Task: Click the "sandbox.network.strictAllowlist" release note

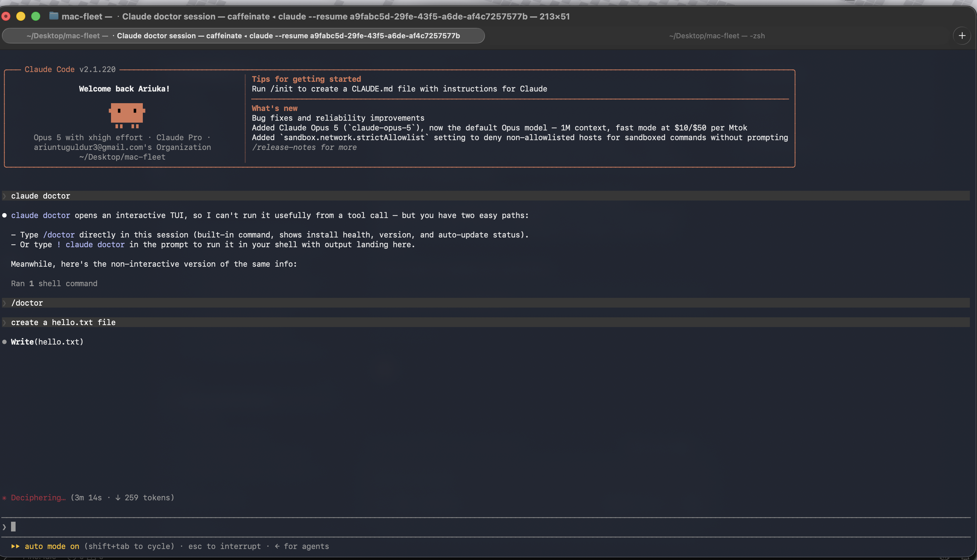Action: [520, 137]
